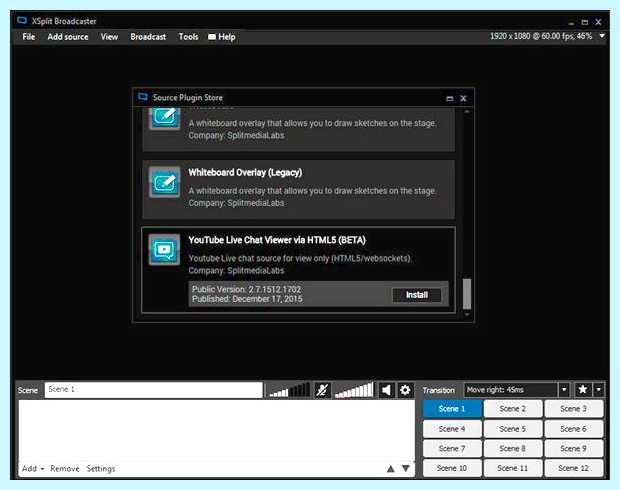Switch to Scene 4
This screenshot has width=620, height=490.
452,429
